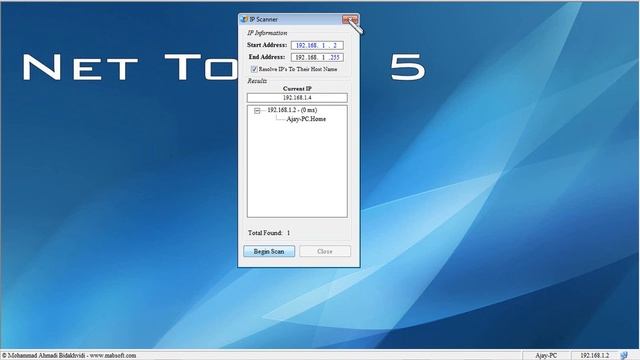640x360 pixels.
Task: Select the Ajay-PC.Home host entry
Action: point(306,119)
